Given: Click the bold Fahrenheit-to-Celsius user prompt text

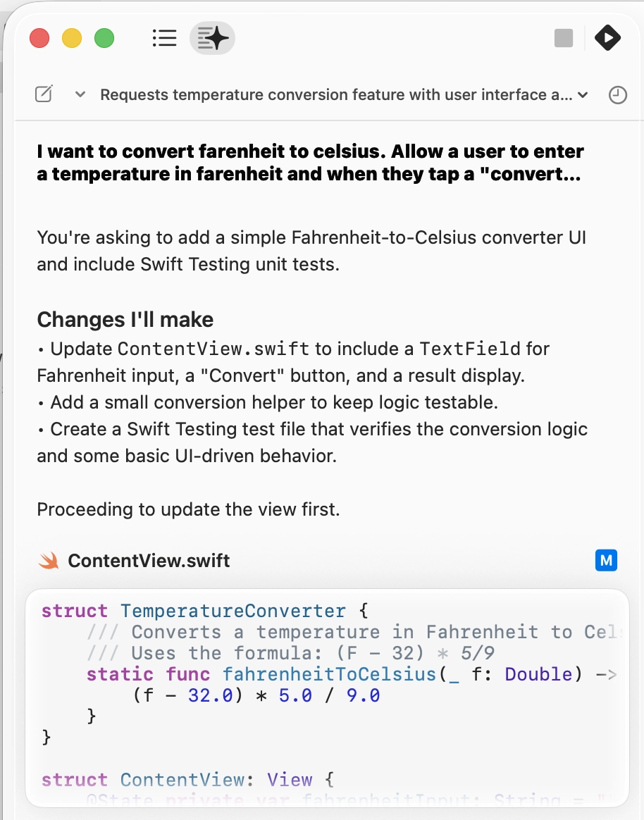Looking at the screenshot, I should click(310, 162).
